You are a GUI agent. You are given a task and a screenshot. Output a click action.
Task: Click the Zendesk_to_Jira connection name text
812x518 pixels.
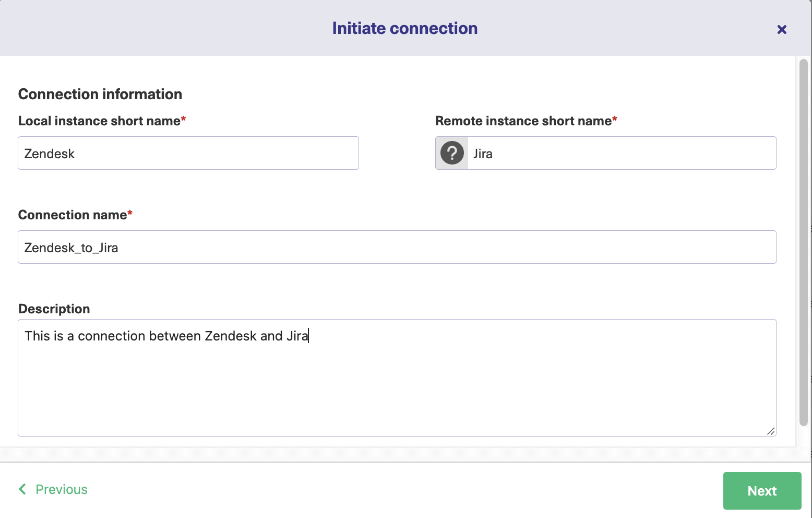(72, 247)
